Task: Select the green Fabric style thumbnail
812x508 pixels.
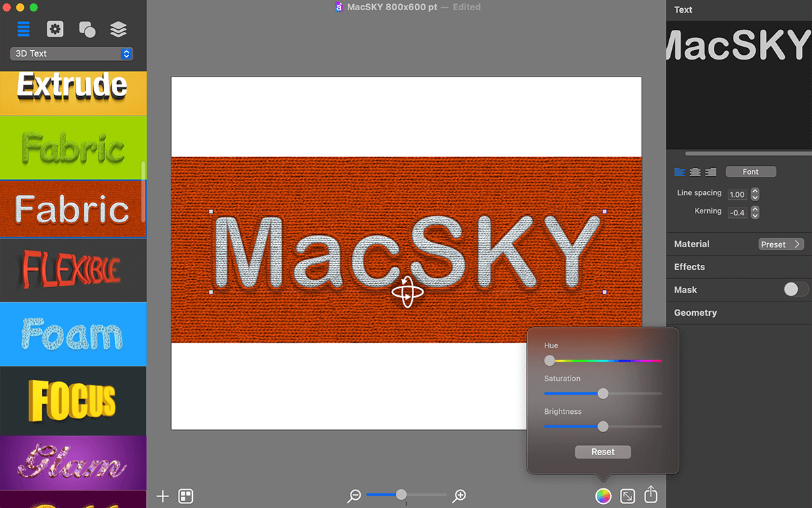Action: [72, 148]
